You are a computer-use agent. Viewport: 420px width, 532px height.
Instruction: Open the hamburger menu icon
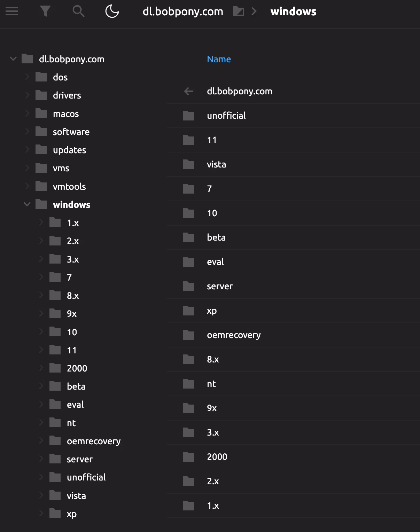click(x=12, y=11)
